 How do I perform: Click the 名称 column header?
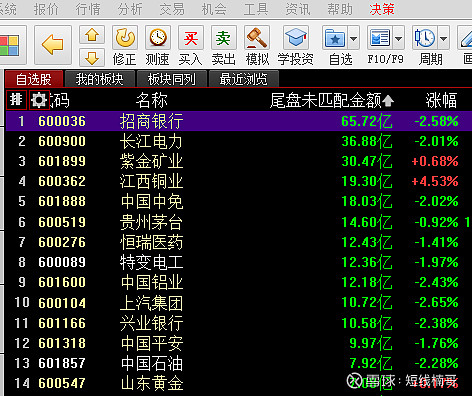[x=151, y=100]
